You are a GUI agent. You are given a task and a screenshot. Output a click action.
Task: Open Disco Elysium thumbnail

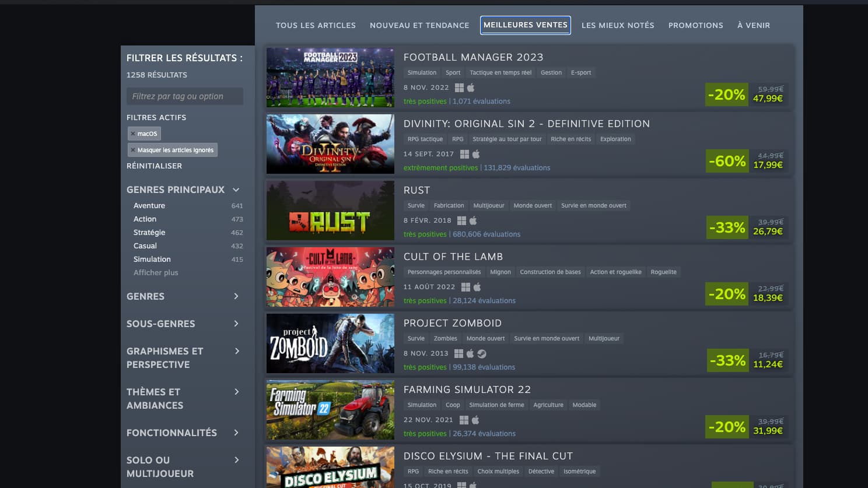point(330,467)
